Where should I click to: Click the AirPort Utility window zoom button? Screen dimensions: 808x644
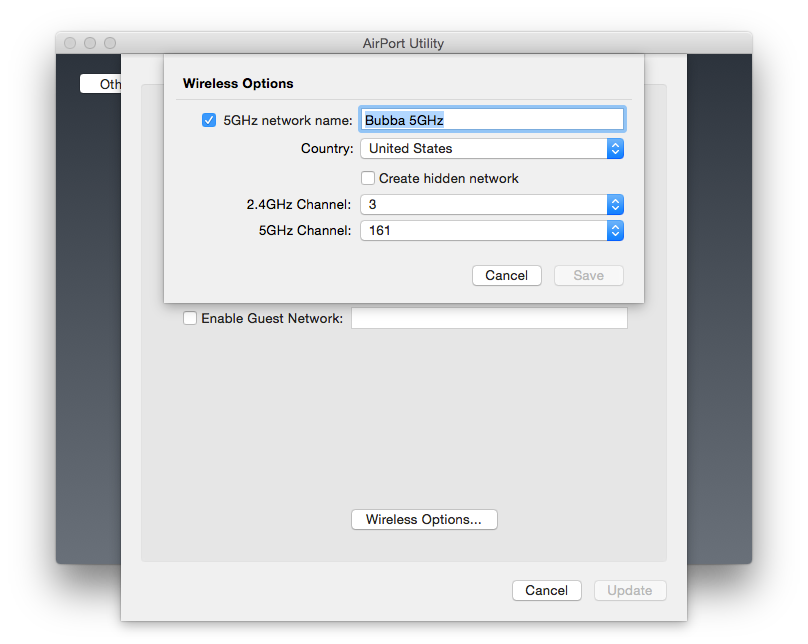[110, 43]
